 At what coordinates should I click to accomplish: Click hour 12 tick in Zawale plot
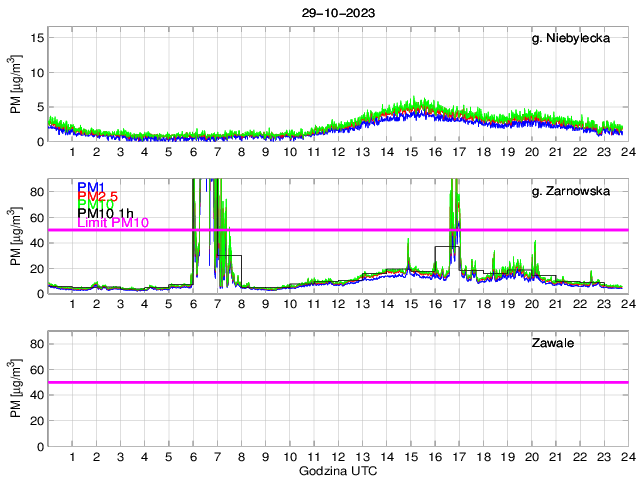coord(337,457)
